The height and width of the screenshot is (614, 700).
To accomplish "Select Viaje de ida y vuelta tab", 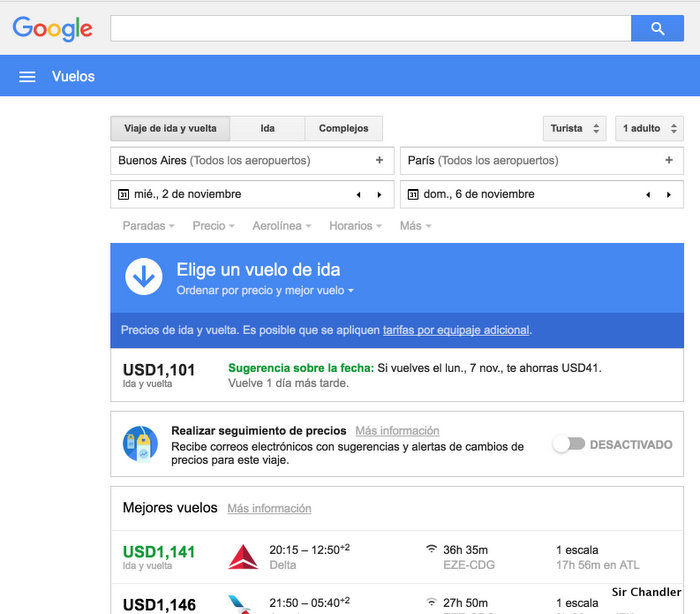I will pyautogui.click(x=170, y=129).
